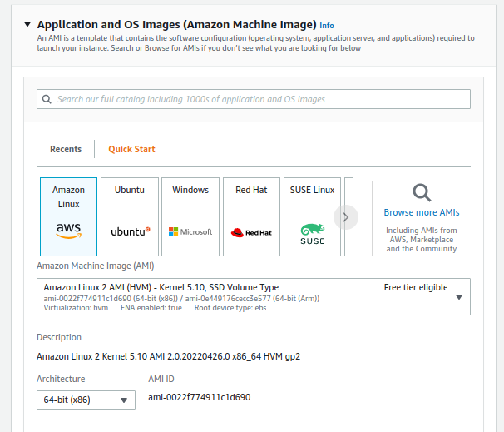Viewport: 504px width, 432px height.
Task: Click the AMI ID value ami-0022f774911c1d690
Action: coord(200,397)
